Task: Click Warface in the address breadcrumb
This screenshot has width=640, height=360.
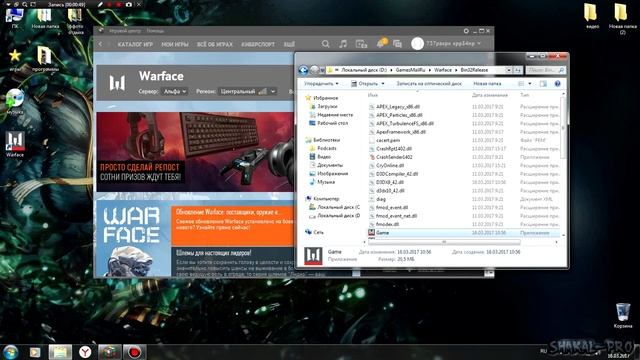Action: click(x=443, y=70)
